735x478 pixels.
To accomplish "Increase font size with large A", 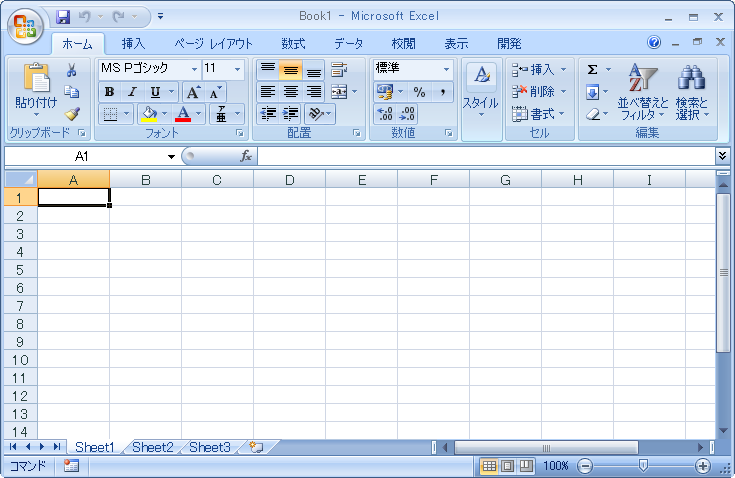I will pyautogui.click(x=193, y=92).
